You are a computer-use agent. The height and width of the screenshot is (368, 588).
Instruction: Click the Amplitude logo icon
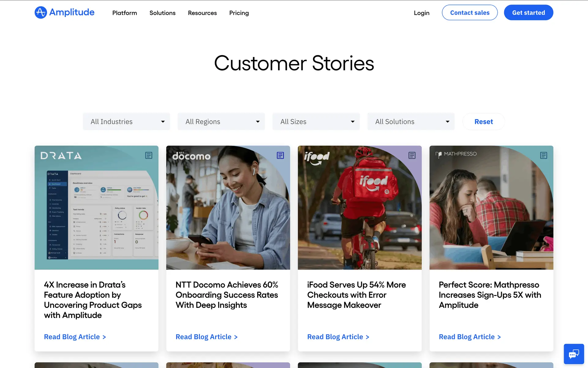click(x=41, y=13)
